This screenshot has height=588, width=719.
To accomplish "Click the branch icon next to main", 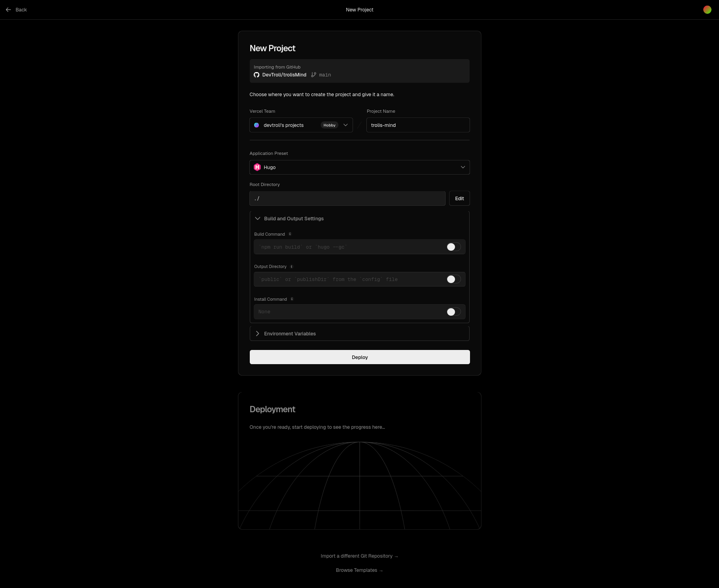I will click(314, 74).
